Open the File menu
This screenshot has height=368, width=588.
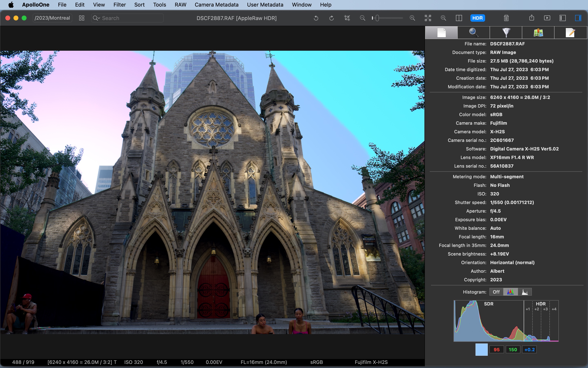[x=62, y=5]
